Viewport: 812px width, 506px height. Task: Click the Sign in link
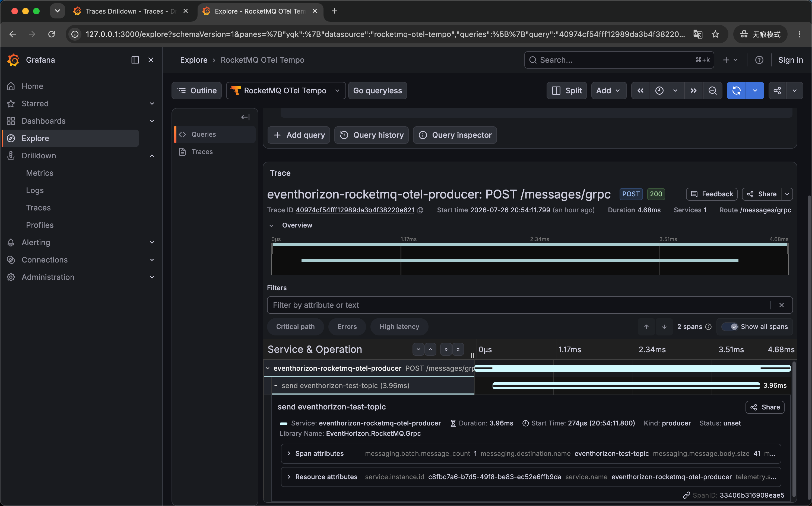[x=790, y=60]
